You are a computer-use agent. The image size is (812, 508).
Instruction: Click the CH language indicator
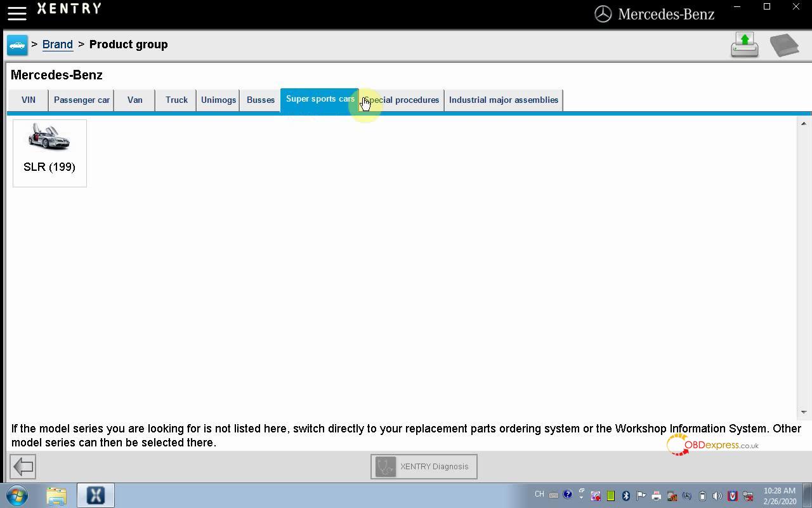[x=539, y=494]
